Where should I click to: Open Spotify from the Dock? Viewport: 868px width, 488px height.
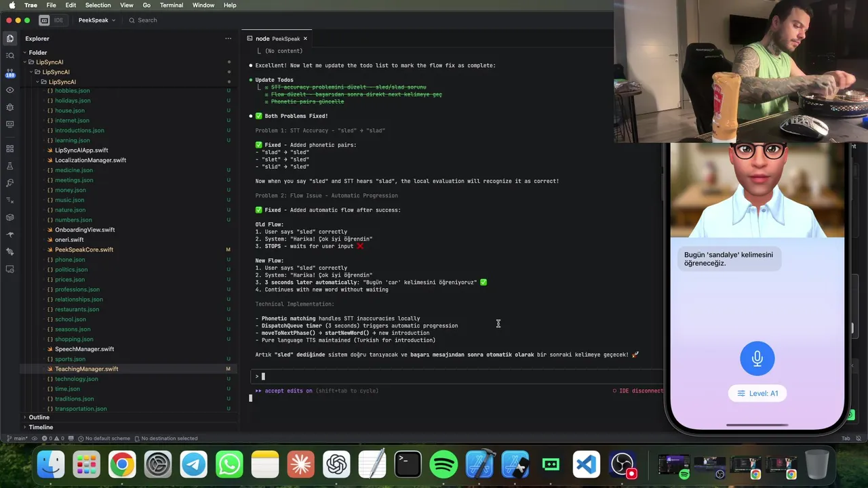coord(443,465)
